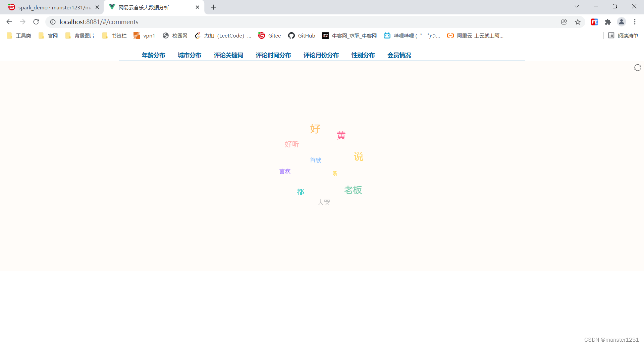
Task: Click the word 喜欢 in the word cloud
Action: (x=285, y=171)
